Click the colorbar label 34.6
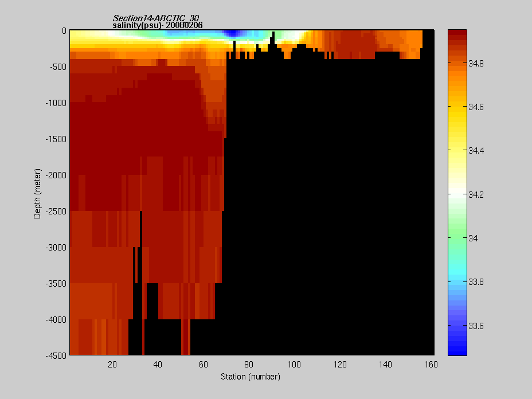The image size is (532, 399). (476, 107)
